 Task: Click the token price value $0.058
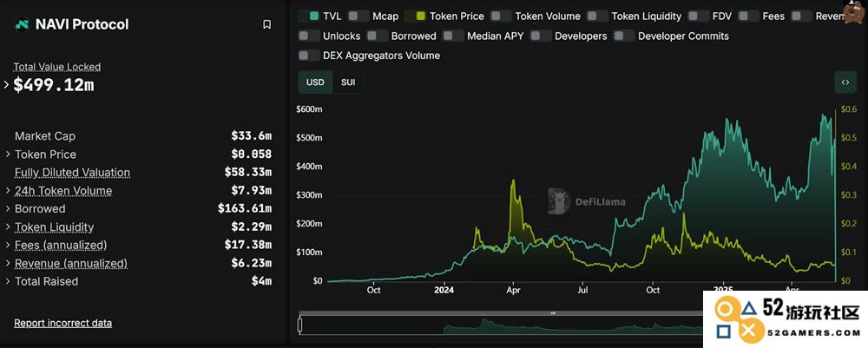tap(252, 154)
